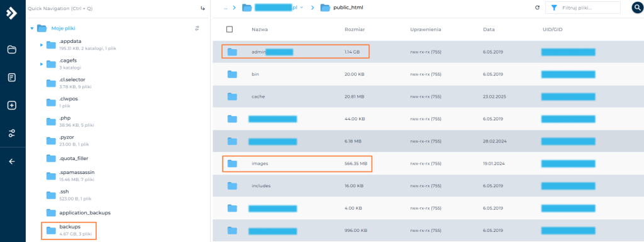Click the .appdata folder icon in the tree

click(x=51, y=45)
